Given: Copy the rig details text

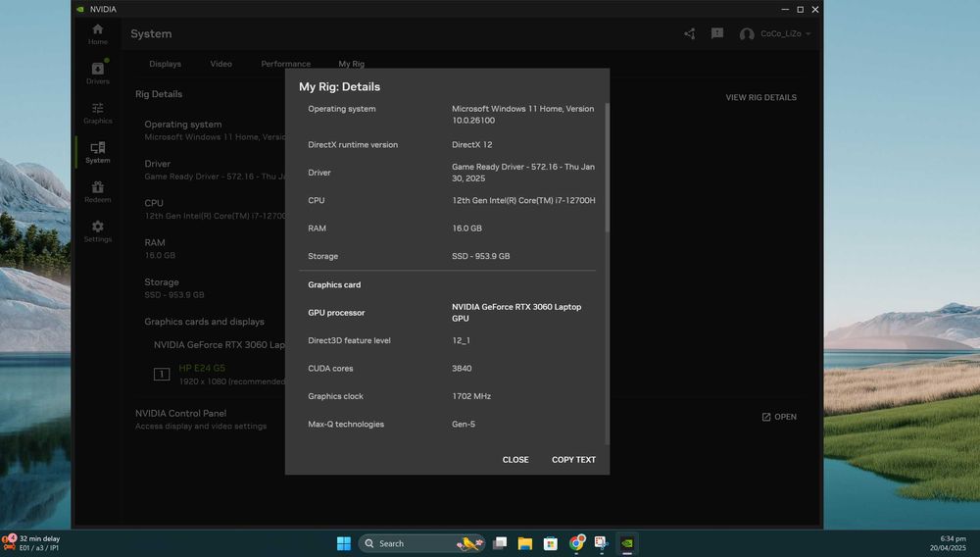Looking at the screenshot, I should point(573,460).
